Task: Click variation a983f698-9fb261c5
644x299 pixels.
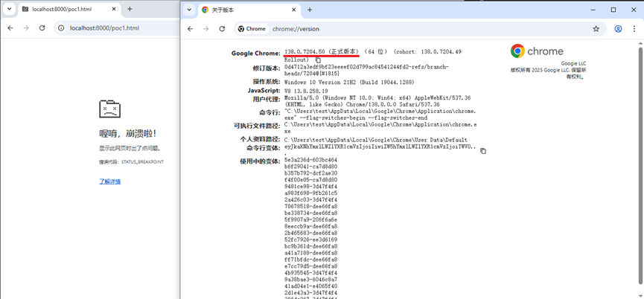Action: click(x=310, y=193)
